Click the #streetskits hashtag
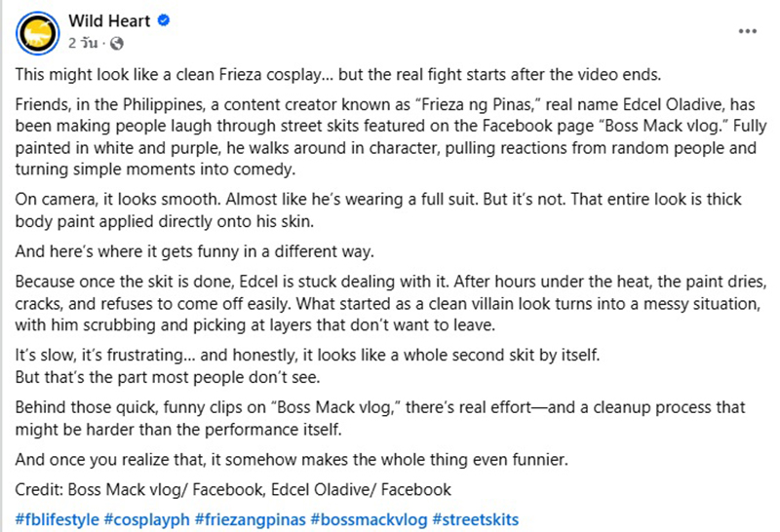Image resolution: width=780 pixels, height=532 pixels. tap(476, 519)
